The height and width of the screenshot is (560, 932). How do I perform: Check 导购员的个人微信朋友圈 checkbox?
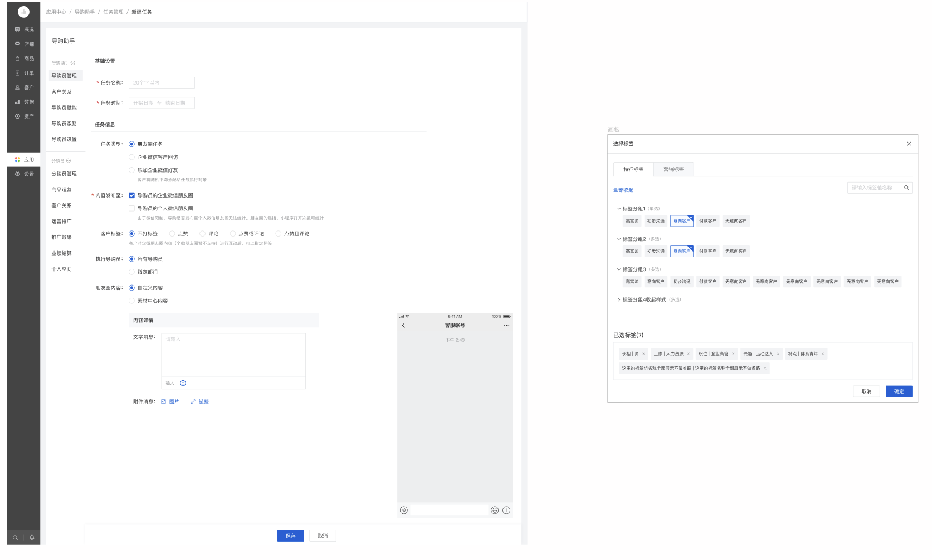coord(132,209)
